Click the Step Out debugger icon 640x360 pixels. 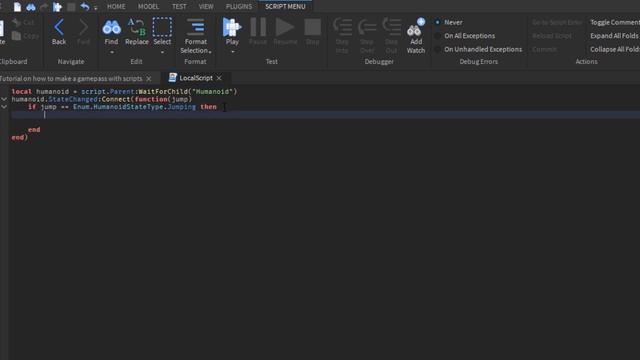391,27
